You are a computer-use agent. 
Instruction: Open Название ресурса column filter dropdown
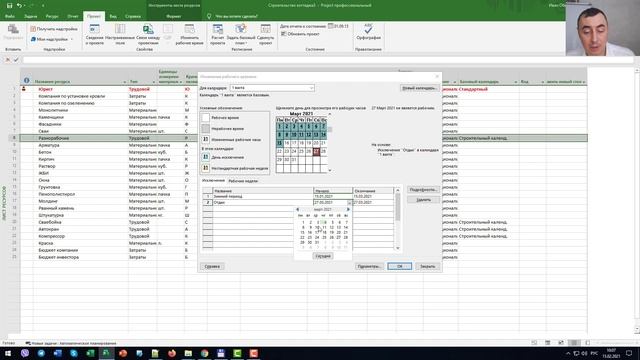point(124,82)
